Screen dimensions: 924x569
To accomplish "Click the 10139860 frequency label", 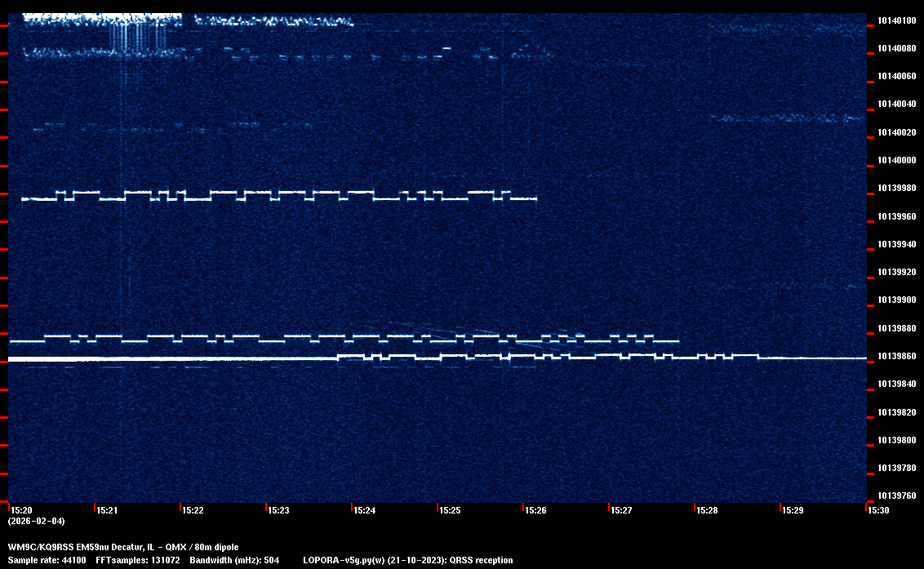I will 895,356.
